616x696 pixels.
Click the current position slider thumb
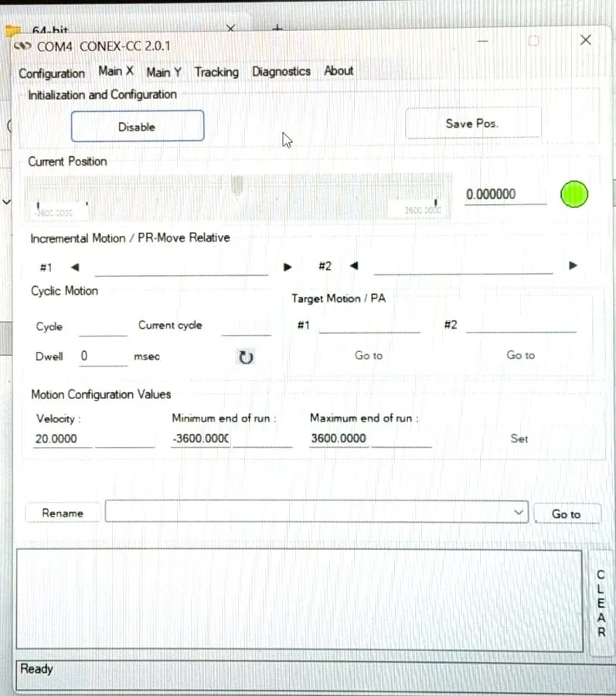click(x=237, y=185)
